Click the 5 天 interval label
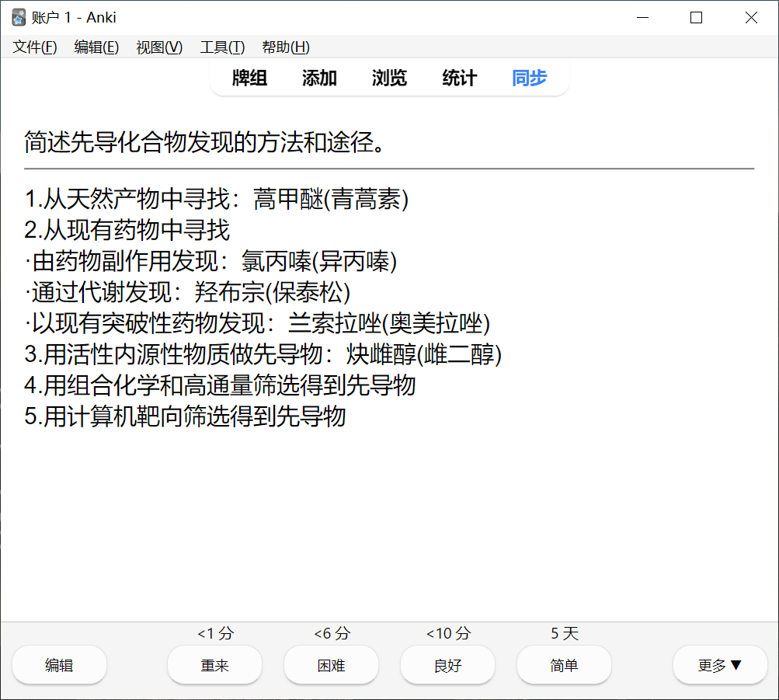 [x=565, y=633]
